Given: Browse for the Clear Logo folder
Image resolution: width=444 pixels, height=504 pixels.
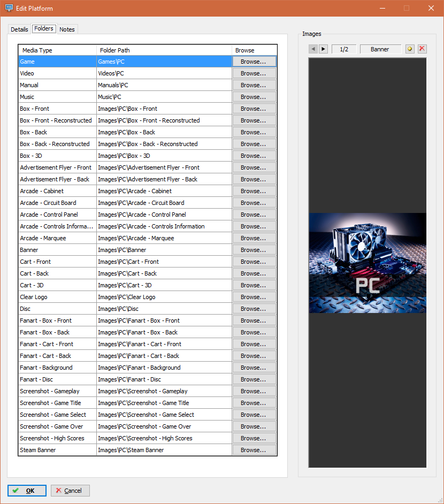Looking at the screenshot, I should tap(254, 297).
